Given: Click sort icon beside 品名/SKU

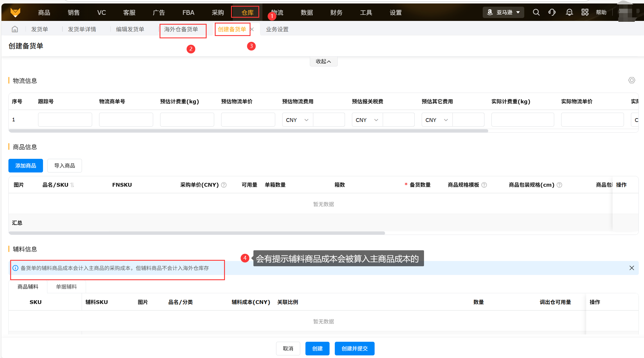Looking at the screenshot, I should click(x=72, y=185).
